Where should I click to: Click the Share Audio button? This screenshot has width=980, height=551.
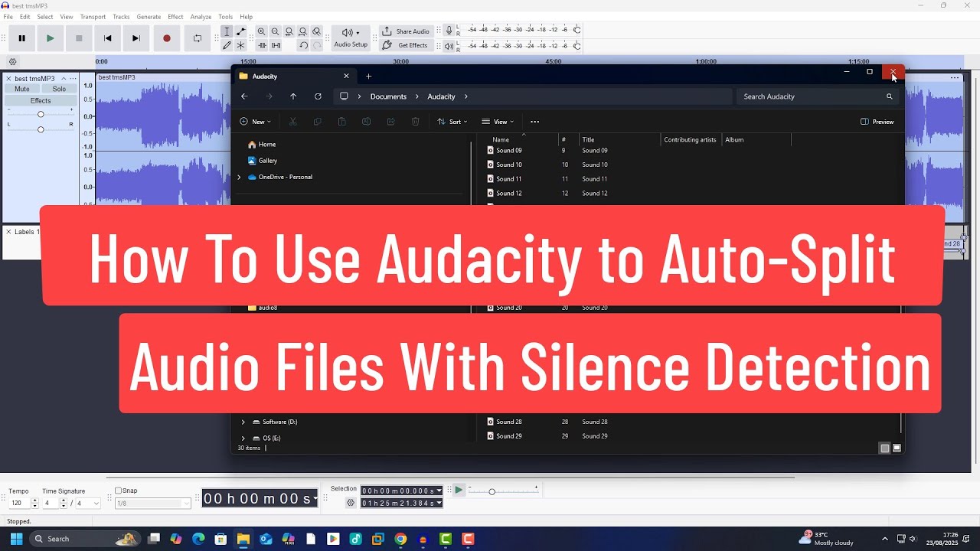coord(406,31)
